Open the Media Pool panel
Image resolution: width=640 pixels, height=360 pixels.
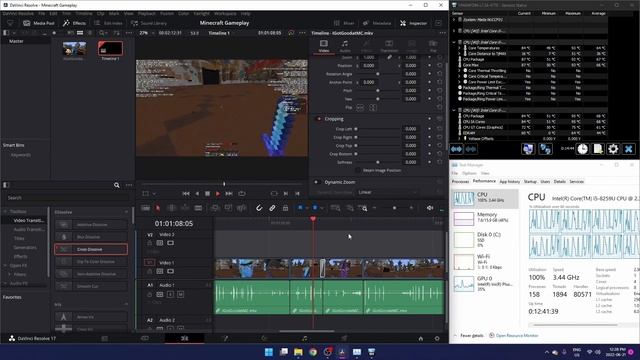click(x=39, y=23)
